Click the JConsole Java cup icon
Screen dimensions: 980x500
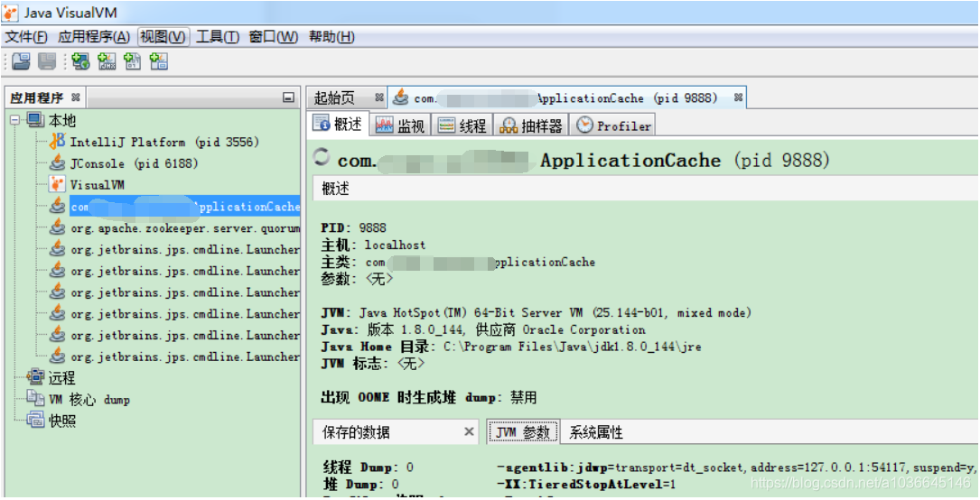[x=58, y=163]
